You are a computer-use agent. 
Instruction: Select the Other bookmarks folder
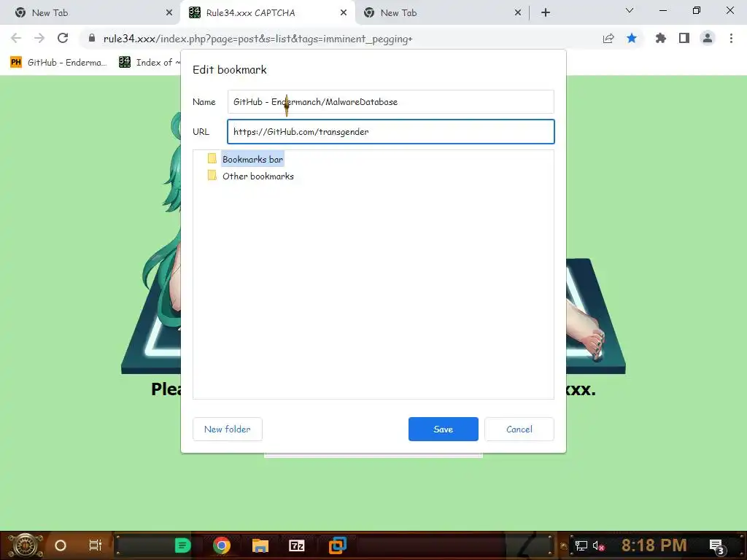coord(258,176)
